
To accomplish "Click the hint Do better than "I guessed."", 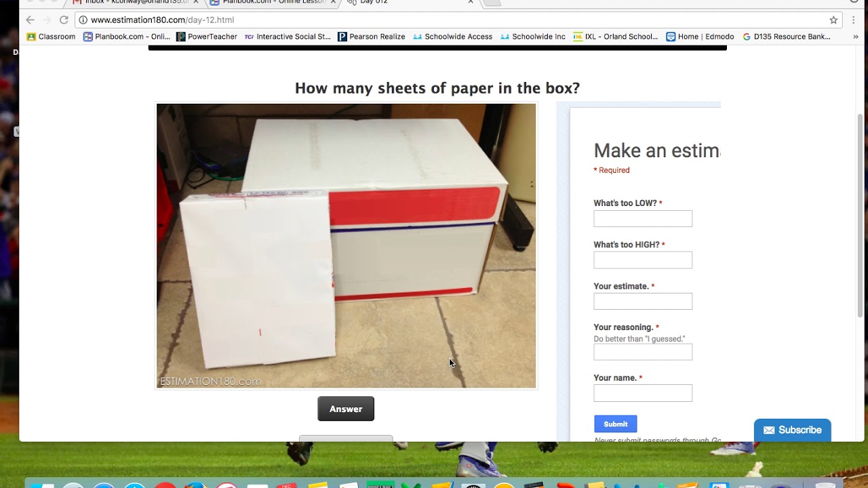I will (x=639, y=339).
